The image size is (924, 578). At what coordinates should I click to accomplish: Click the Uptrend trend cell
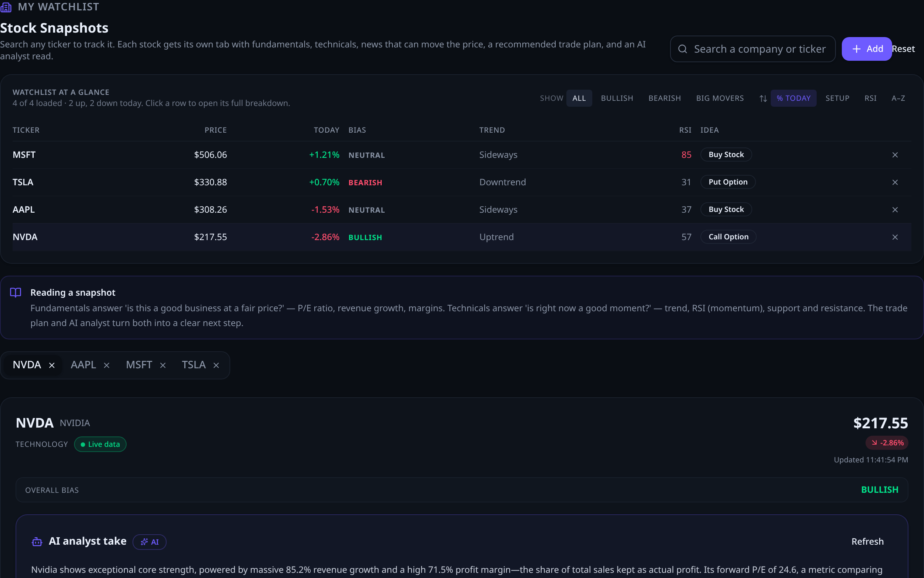coord(496,237)
